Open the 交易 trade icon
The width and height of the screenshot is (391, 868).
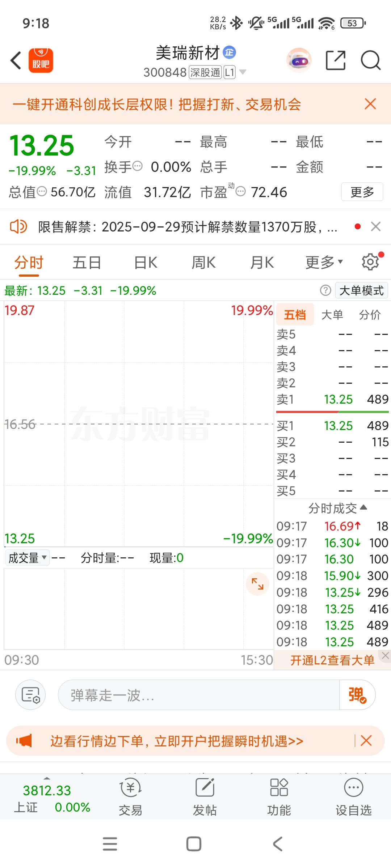(x=130, y=797)
